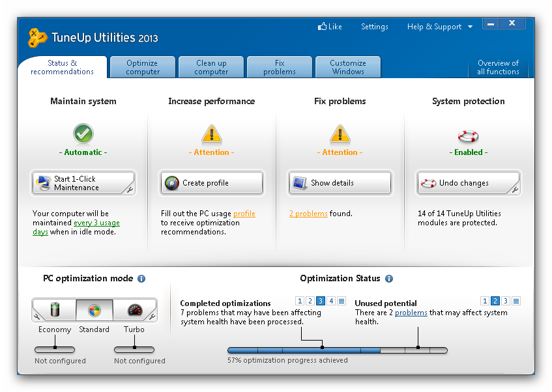The image size is (552, 392).
Task: Click '- Attention -' under Increase performance
Action: pos(212,152)
